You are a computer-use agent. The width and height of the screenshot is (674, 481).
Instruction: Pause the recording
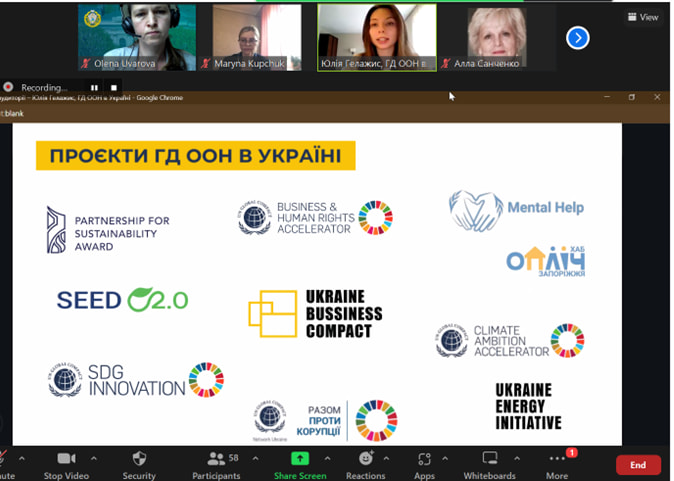(x=94, y=88)
